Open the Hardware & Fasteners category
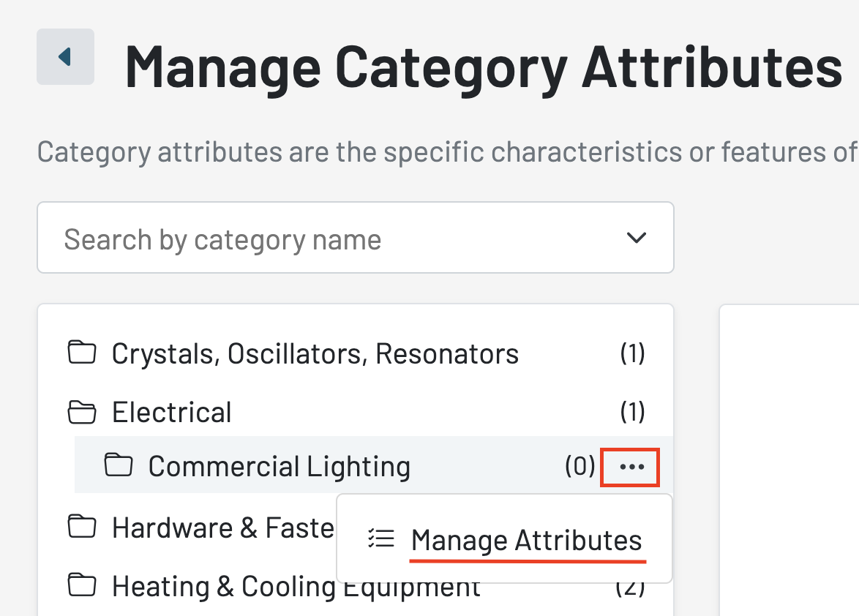This screenshot has width=859, height=616. pos(223,528)
